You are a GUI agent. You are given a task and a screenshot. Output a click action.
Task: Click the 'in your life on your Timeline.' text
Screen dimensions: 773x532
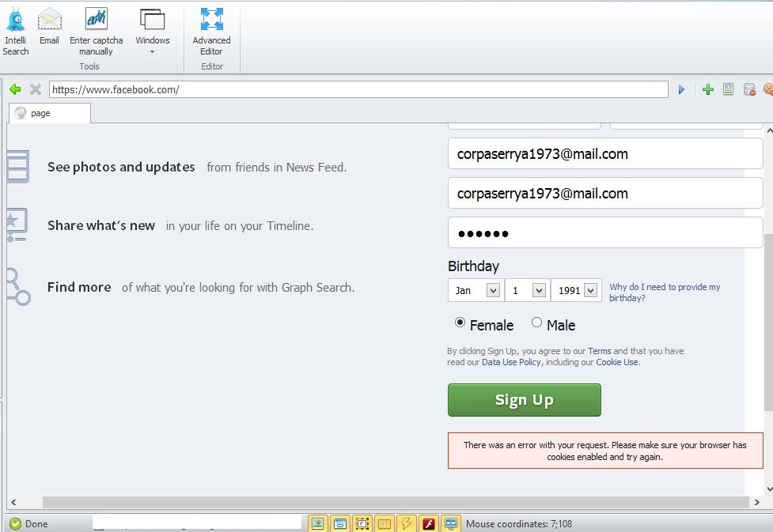click(240, 226)
